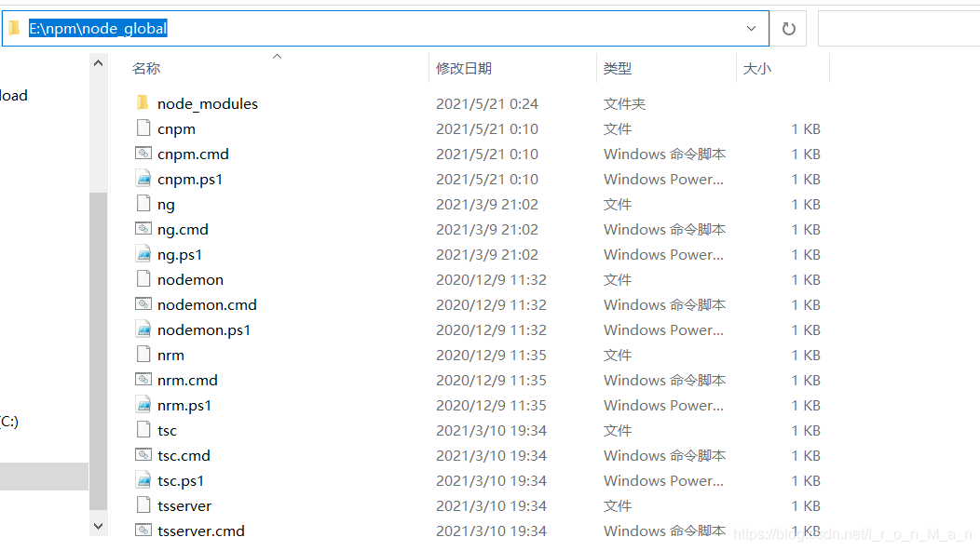Select the nrm.cmd file name
This screenshot has width=980, height=551.
[187, 380]
